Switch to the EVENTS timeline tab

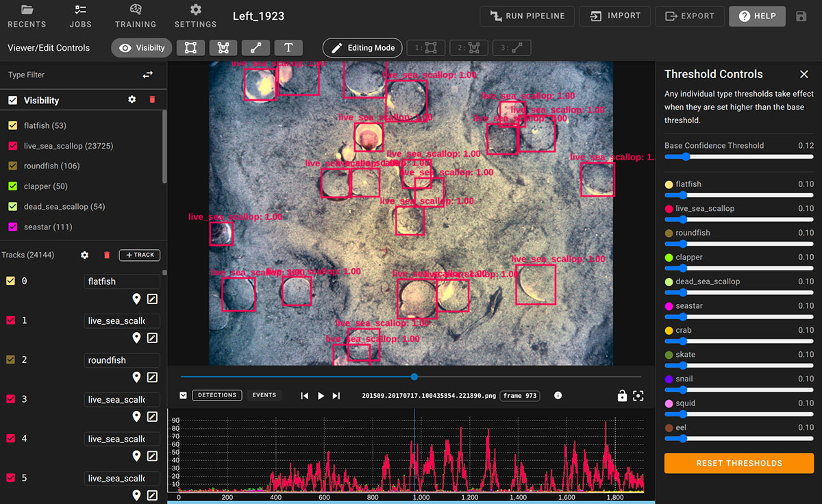pyautogui.click(x=264, y=395)
